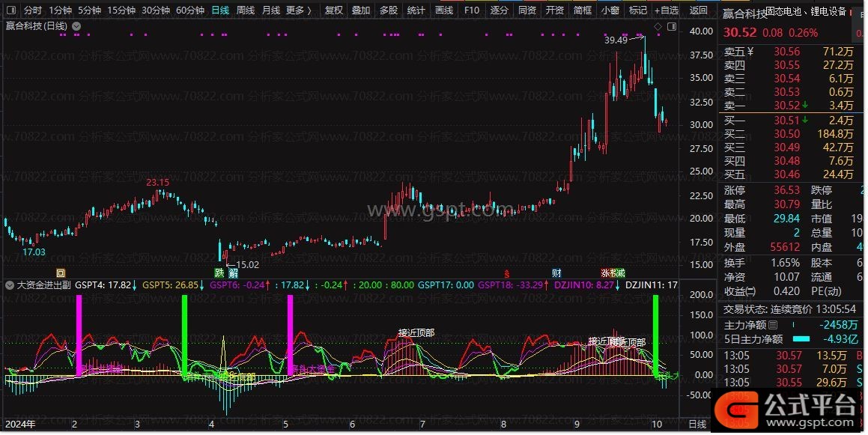The height and width of the screenshot is (435, 868).
Task: Switch to 周线 weekly period
Action: point(245,10)
